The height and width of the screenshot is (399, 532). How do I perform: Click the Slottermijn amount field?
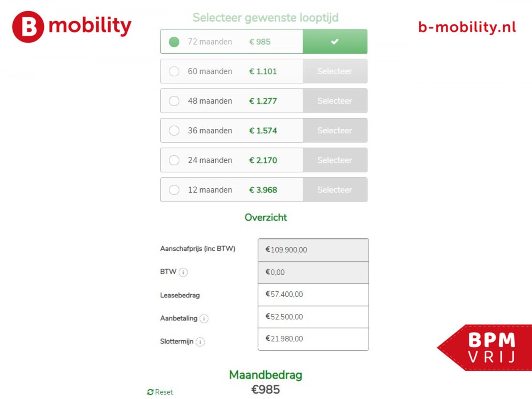coord(313,339)
